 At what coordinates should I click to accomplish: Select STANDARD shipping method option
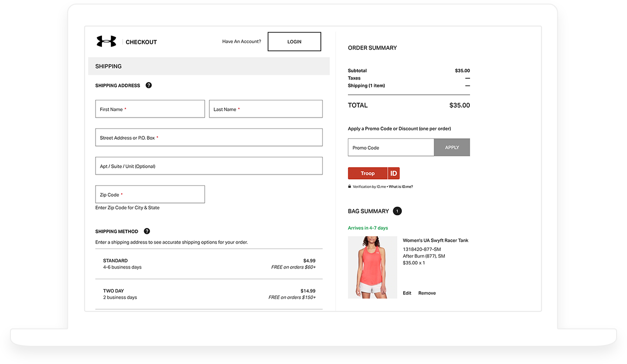tap(209, 264)
